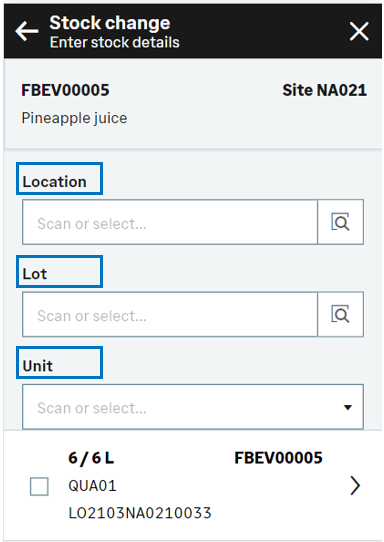
Task: Tick the QUA01 stock line checkbox
Action: (39, 486)
